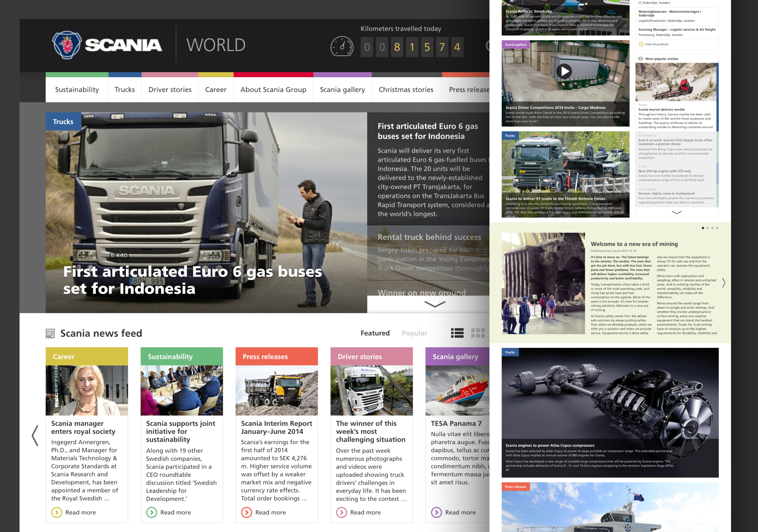This screenshot has width=758, height=532.
Task: Click Read more arrow icon on Driver stories card
Action: (342, 512)
